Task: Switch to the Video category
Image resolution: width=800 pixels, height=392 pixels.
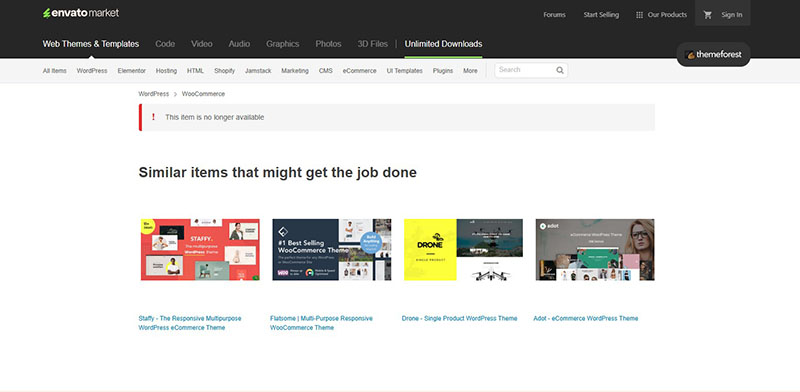Action: click(x=202, y=44)
